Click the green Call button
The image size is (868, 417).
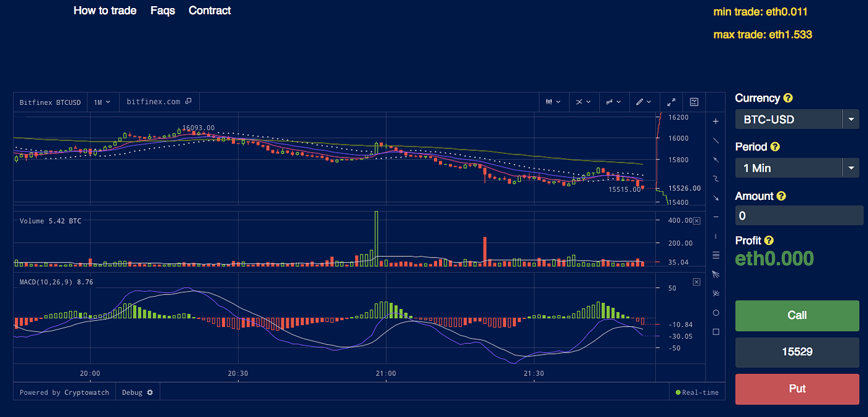point(797,315)
